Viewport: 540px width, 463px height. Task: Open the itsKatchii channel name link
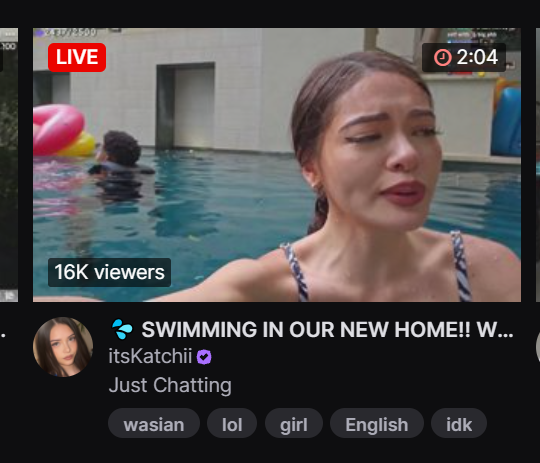click(150, 356)
